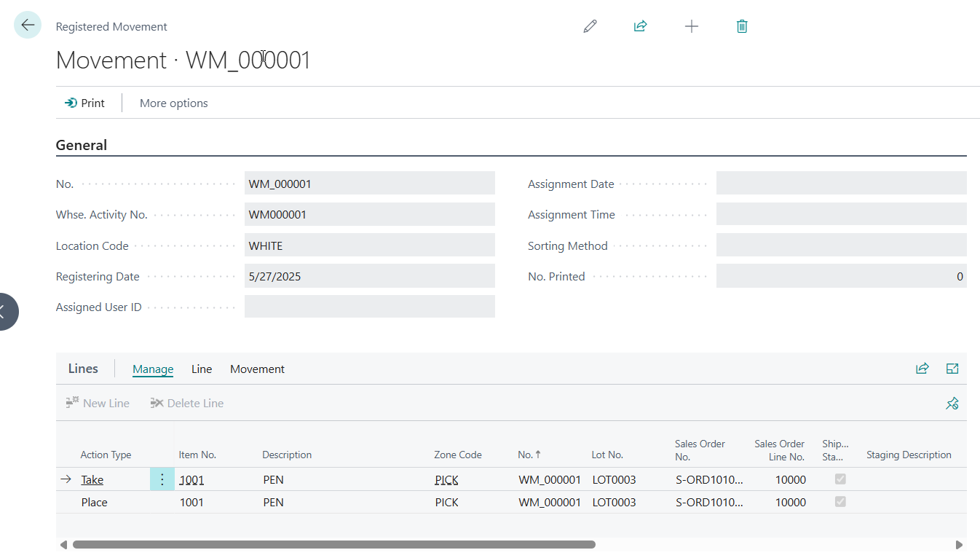Click the horizontal scrollbar in Lines grid
The height and width of the screenshot is (558, 980).
pos(333,544)
